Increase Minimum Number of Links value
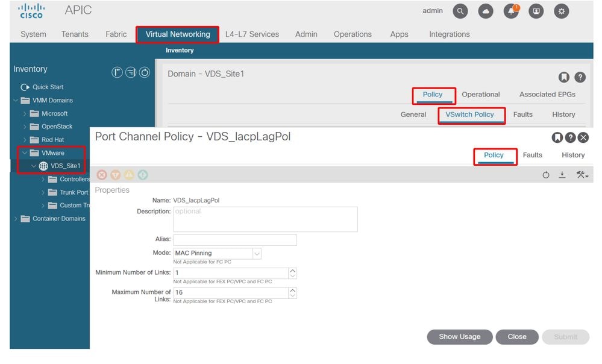Viewport: 602px width, 364px height. pyautogui.click(x=292, y=271)
